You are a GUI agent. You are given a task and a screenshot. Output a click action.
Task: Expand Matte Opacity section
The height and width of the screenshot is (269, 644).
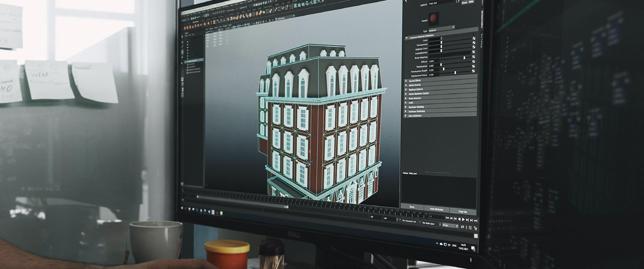pos(406,85)
